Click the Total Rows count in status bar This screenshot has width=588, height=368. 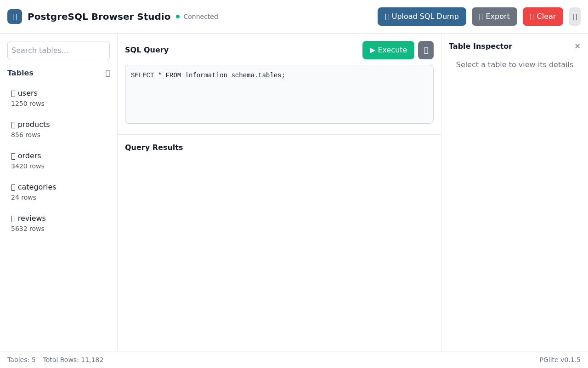pos(73,360)
